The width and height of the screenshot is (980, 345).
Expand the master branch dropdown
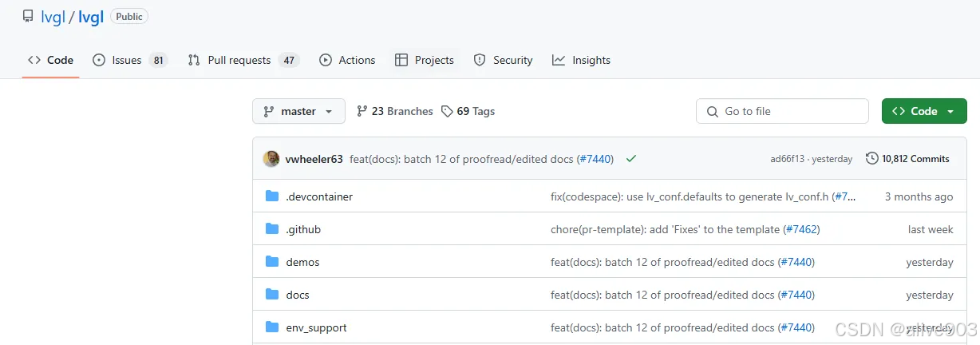[298, 112]
